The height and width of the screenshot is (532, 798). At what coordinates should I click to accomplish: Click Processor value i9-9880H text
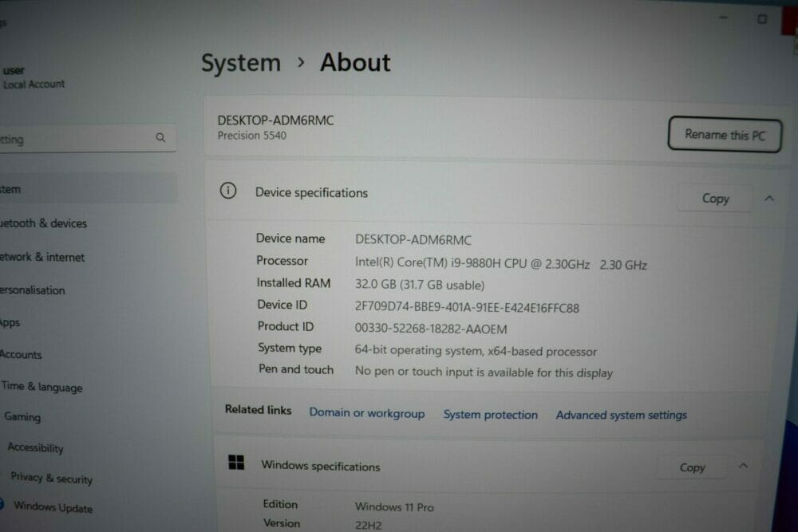501,264
